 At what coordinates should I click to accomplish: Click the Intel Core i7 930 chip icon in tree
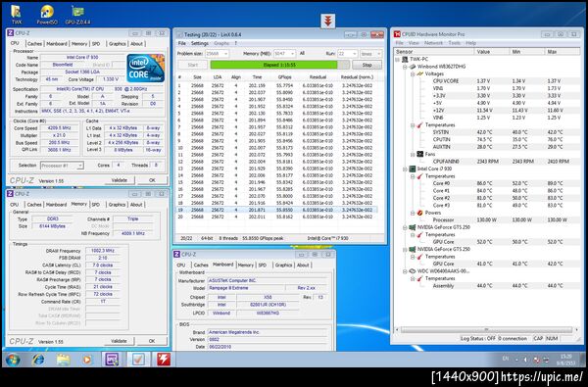[413, 169]
